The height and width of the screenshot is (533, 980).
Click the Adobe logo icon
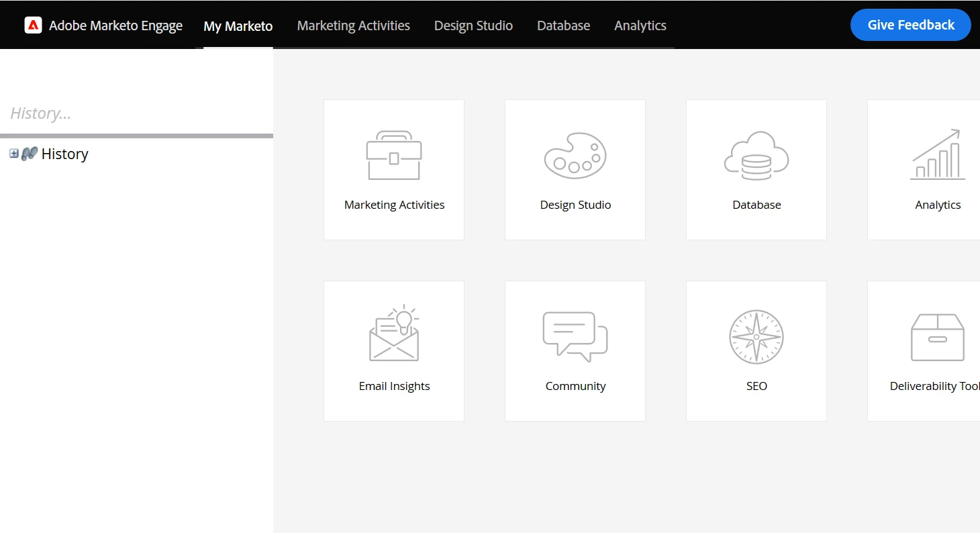pyautogui.click(x=33, y=26)
